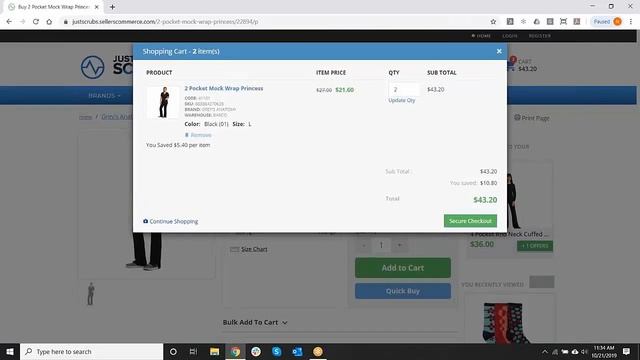Open the BRANDS dropdown menu
Image resolution: width=640 pixels, height=360 pixels.
(x=104, y=96)
